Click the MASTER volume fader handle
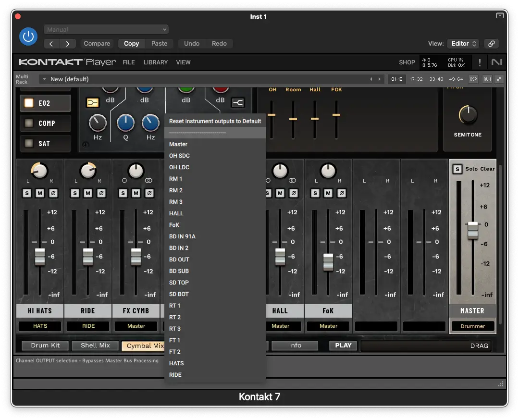 tap(473, 230)
